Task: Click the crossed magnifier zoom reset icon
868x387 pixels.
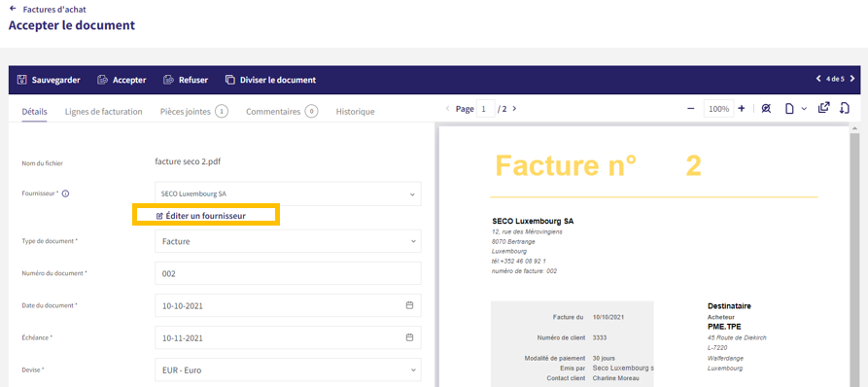Action: tap(766, 109)
